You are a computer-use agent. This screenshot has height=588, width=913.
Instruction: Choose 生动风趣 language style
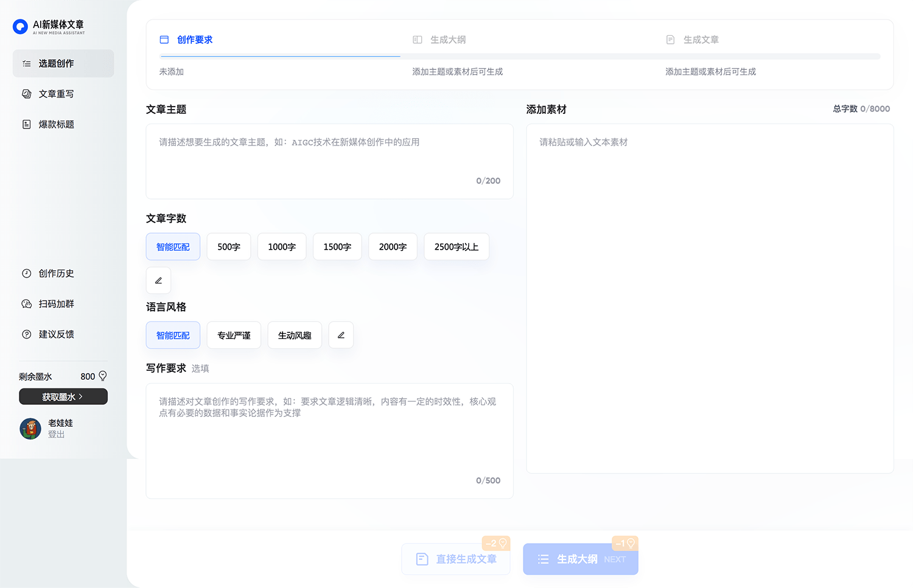coord(294,335)
